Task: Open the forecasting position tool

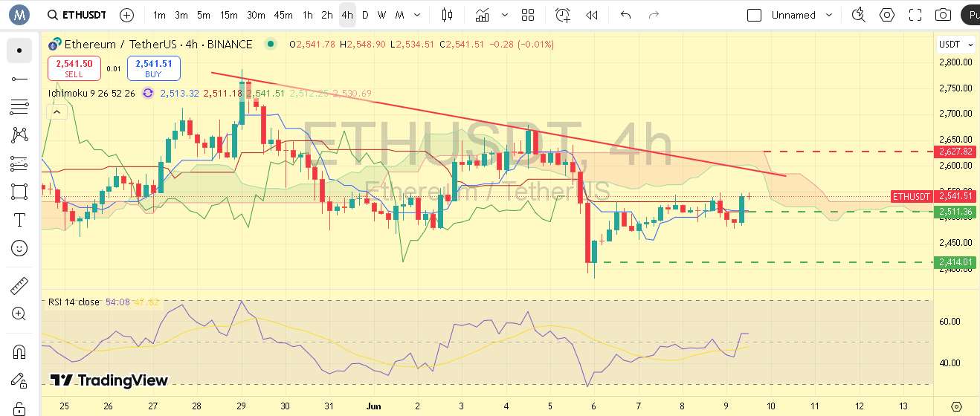Action: click(19, 163)
